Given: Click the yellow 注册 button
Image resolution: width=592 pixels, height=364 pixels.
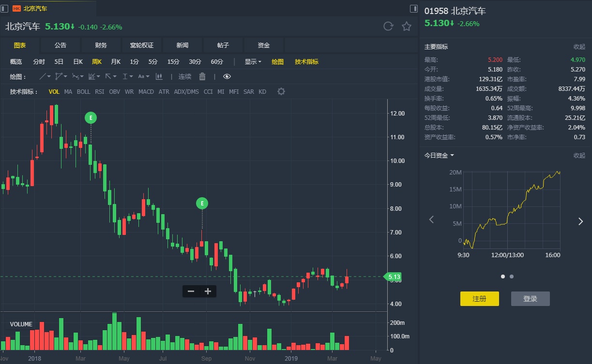Looking at the screenshot, I should [479, 299].
